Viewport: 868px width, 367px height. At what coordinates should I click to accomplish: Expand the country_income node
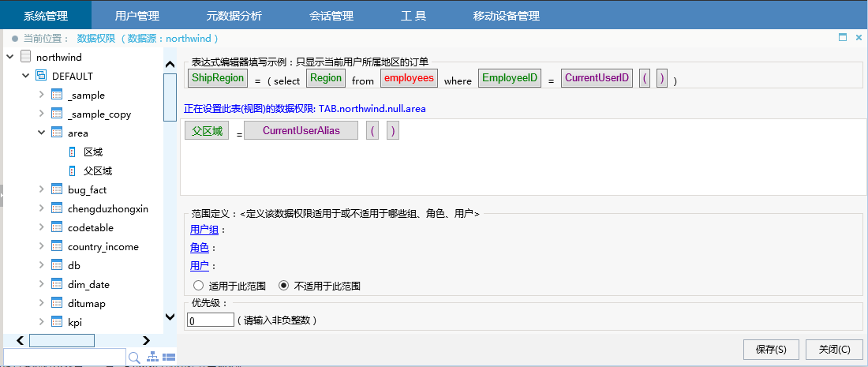click(41, 247)
